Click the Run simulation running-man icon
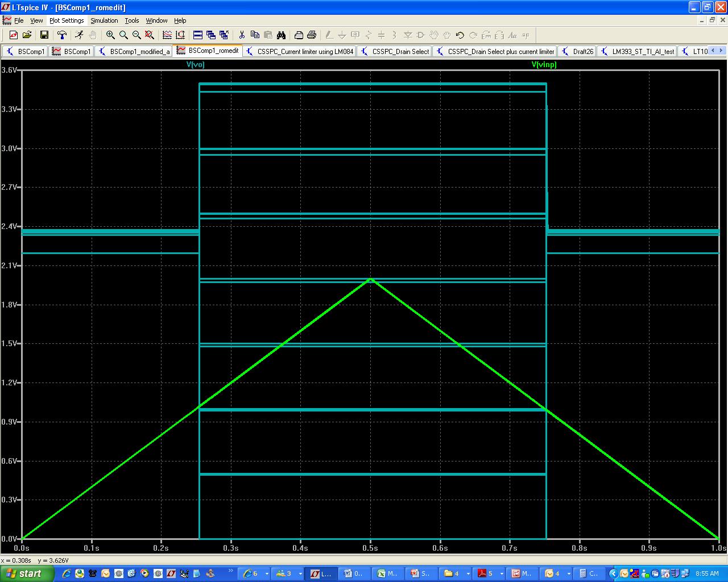728x582 pixels. pyautogui.click(x=79, y=35)
